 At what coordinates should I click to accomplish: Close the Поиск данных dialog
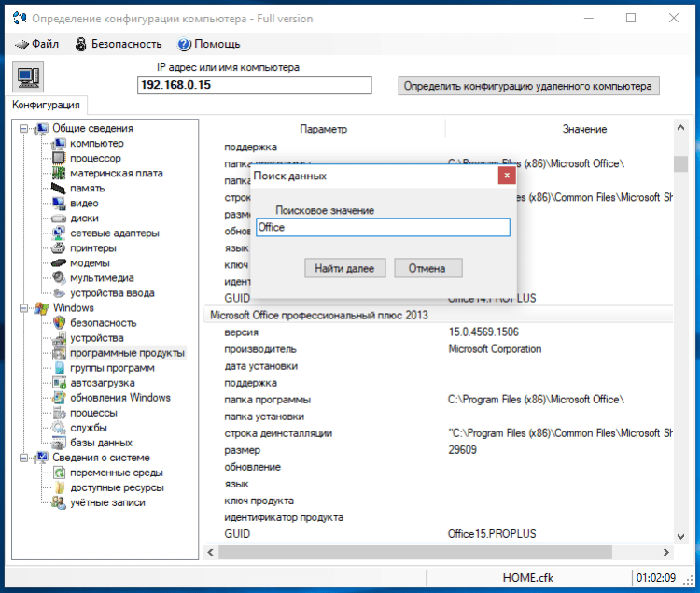point(507,176)
